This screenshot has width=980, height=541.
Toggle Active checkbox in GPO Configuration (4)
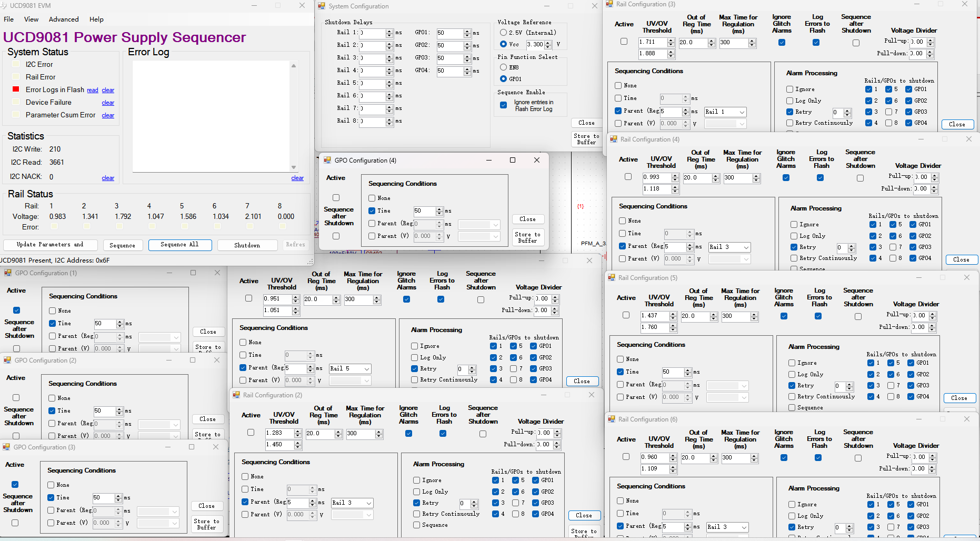[x=336, y=198]
